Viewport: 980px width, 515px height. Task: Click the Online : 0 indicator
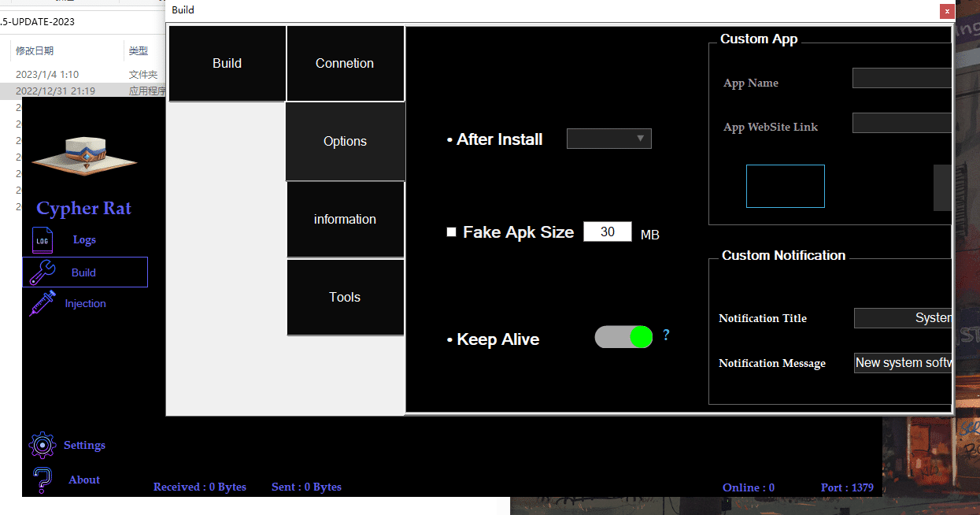749,488
